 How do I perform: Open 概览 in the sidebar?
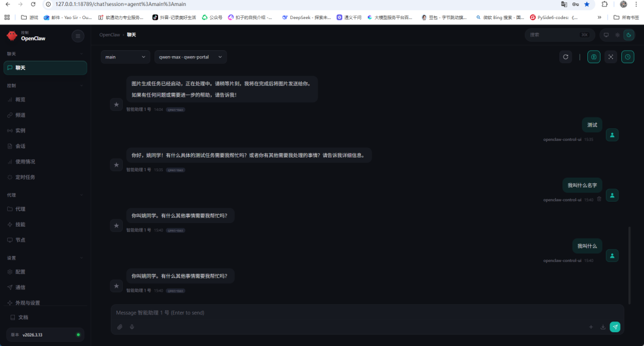pyautogui.click(x=20, y=100)
